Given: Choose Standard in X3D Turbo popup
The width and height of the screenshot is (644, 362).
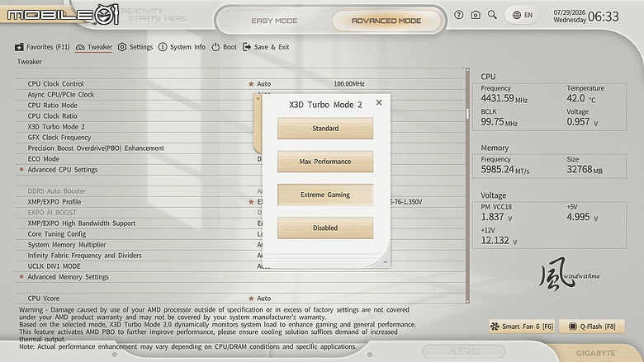Looking at the screenshot, I should point(325,129).
